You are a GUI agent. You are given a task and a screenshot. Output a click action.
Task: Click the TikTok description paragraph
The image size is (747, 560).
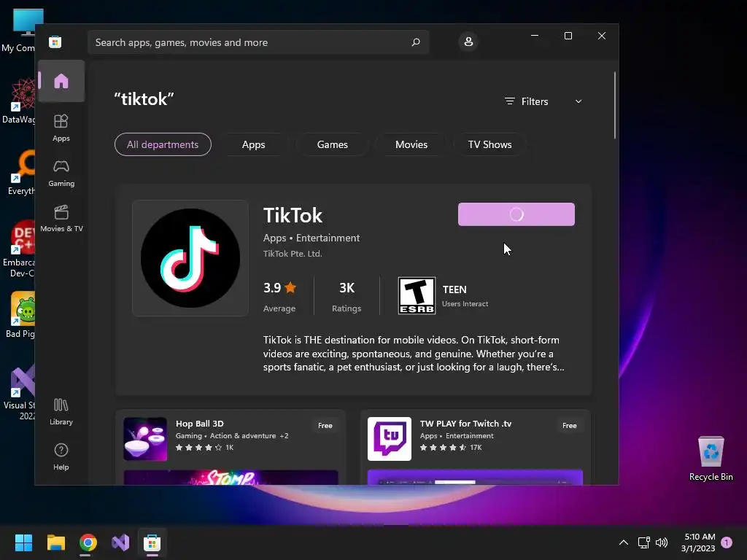tap(414, 354)
